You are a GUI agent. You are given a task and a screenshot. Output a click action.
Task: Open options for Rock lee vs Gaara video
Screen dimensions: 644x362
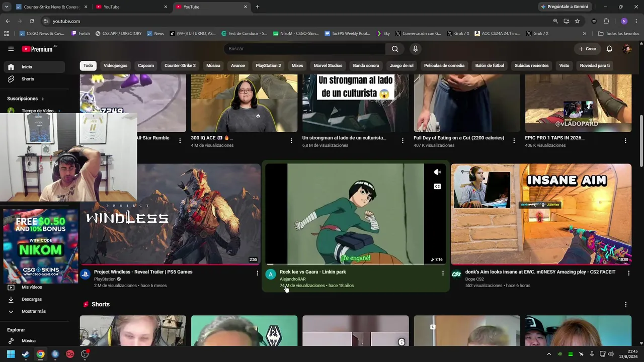coord(443,273)
